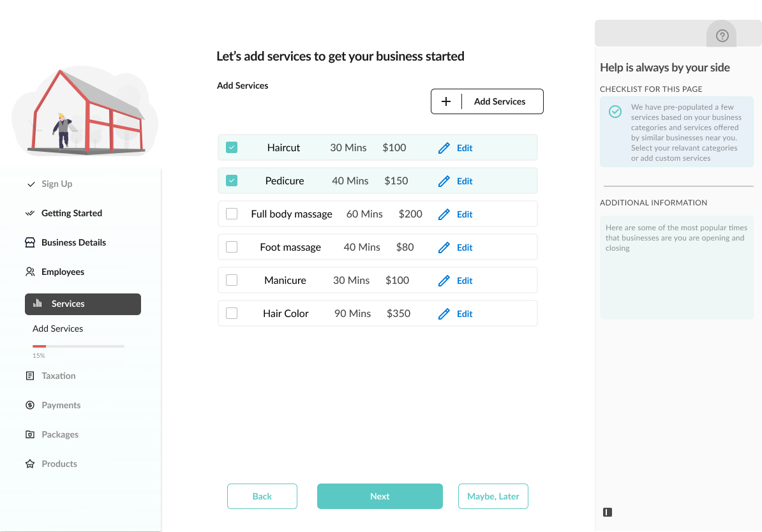Select the Services sidebar item
The image size is (762, 532).
point(83,304)
